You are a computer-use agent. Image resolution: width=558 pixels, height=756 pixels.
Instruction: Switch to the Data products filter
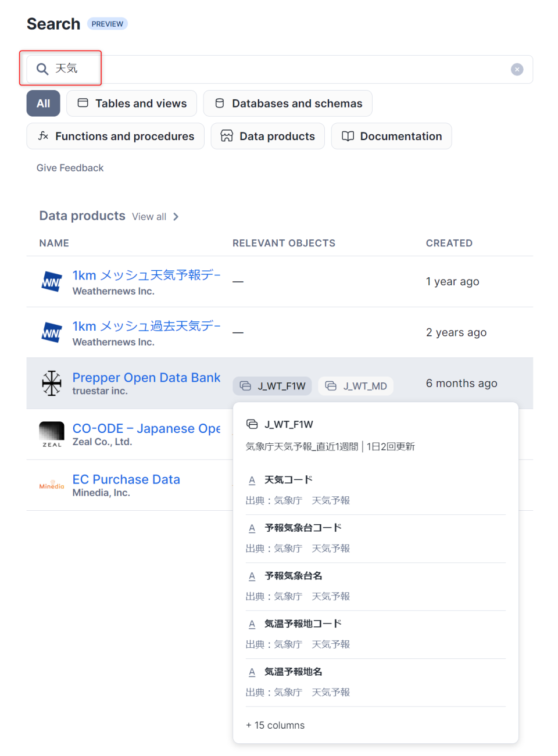(268, 136)
